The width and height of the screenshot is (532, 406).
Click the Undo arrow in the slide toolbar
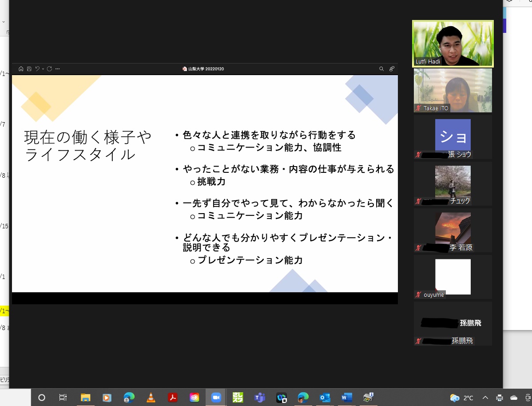[37, 69]
